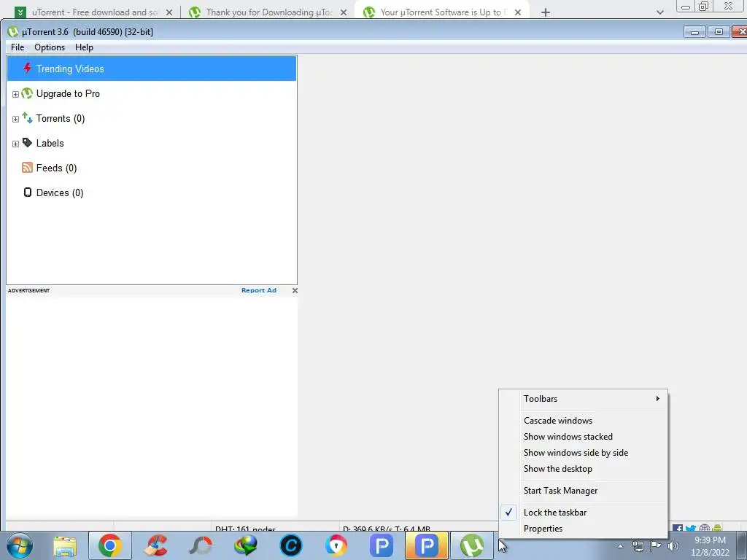Click the Report Ad link
Screen dimensions: 747x560
click(x=259, y=290)
